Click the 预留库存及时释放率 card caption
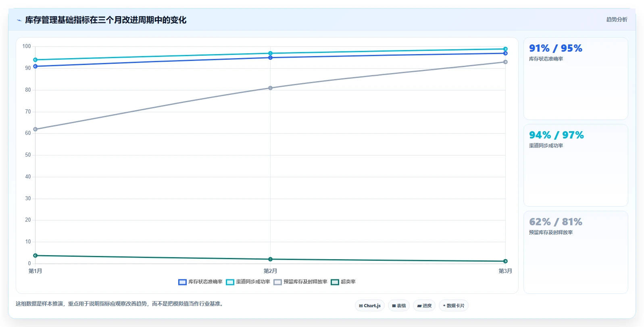The width and height of the screenshot is (644, 327). [551, 233]
